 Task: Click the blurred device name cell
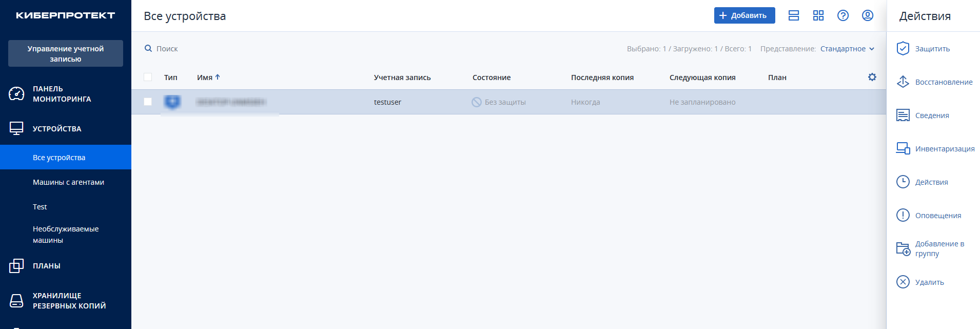(x=231, y=102)
